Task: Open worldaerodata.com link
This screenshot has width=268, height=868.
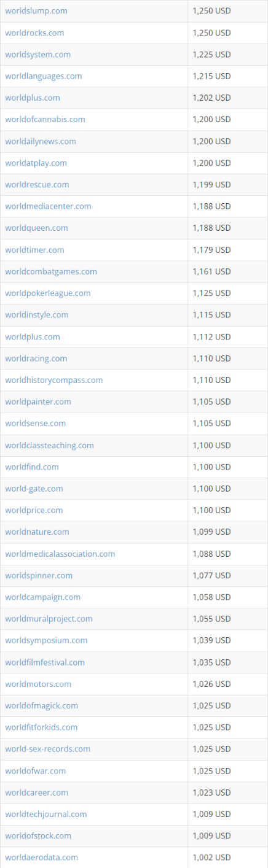Action: pyautogui.click(x=42, y=857)
